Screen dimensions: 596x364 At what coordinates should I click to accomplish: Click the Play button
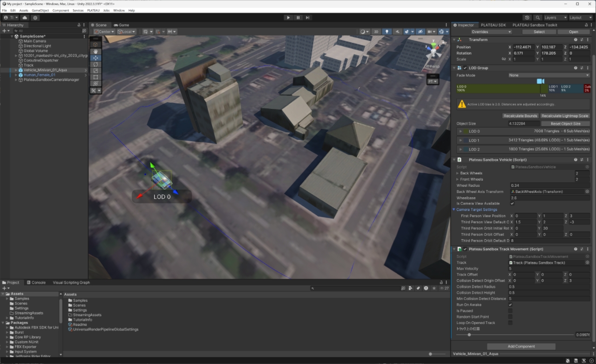coord(288,18)
